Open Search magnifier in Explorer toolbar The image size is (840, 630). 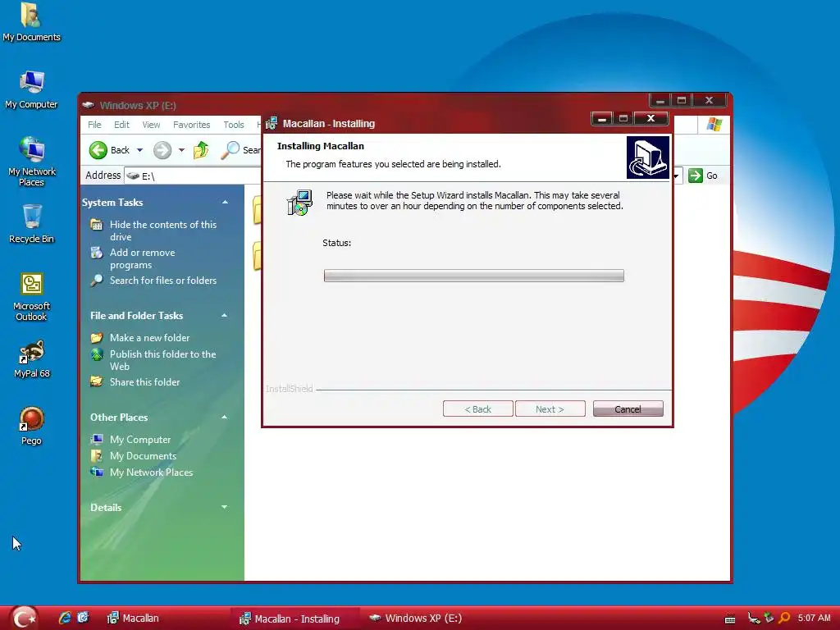click(x=231, y=150)
